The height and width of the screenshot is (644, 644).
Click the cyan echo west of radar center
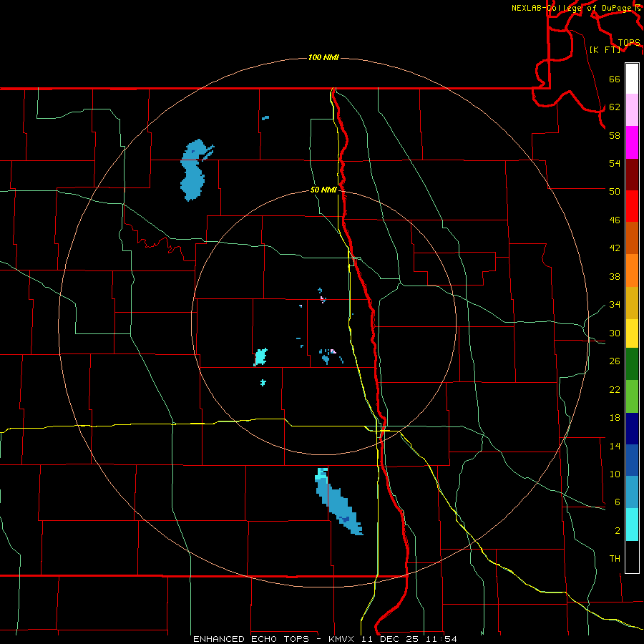coord(260,357)
